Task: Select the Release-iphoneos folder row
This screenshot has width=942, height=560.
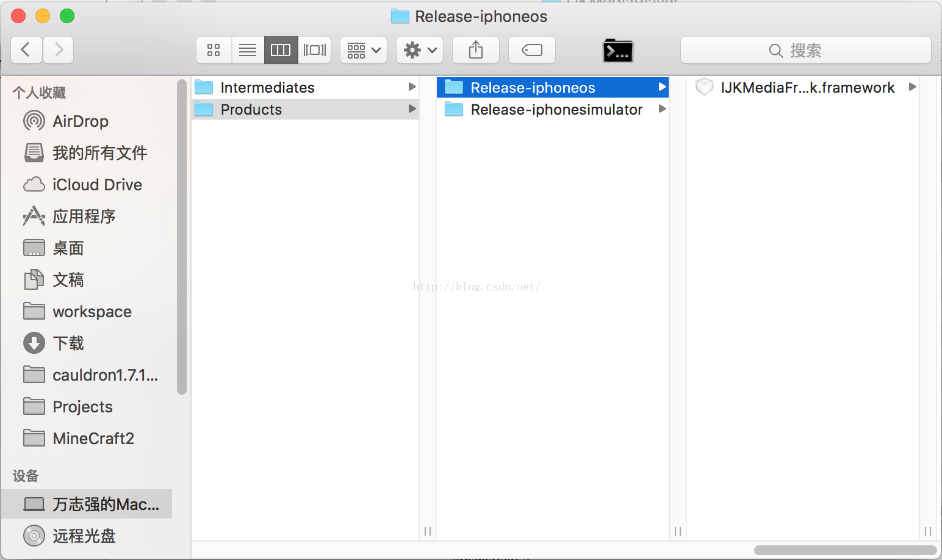Action: coord(553,87)
